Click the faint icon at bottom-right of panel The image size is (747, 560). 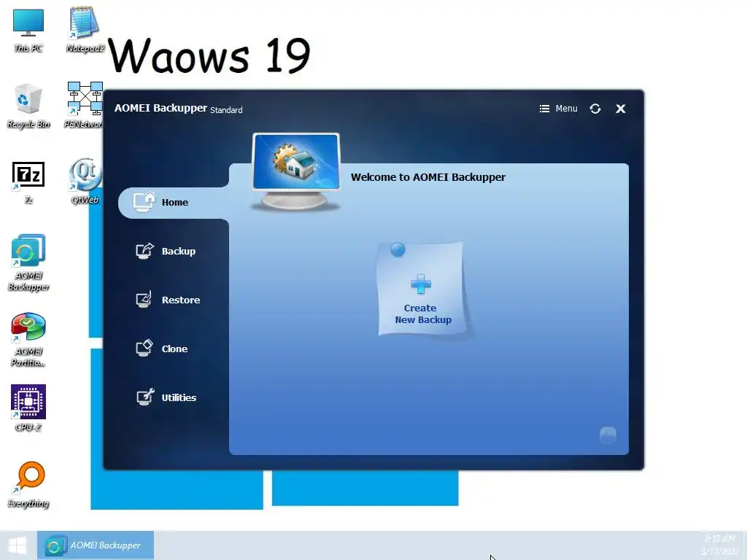608,435
